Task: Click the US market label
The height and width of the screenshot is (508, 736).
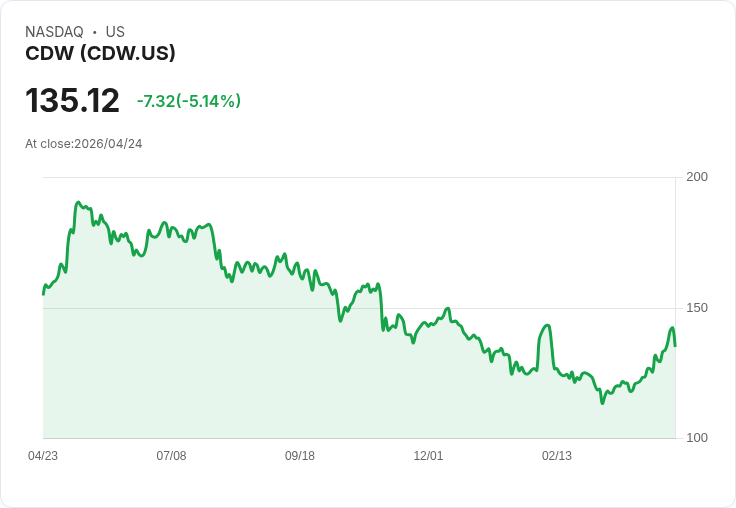Action: pyautogui.click(x=115, y=32)
